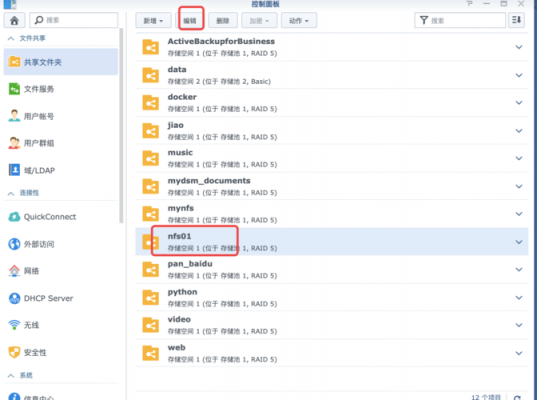Viewport: 537px width, 400px height.
Task: Expand details for the docker folder
Action: pyautogui.click(x=519, y=103)
